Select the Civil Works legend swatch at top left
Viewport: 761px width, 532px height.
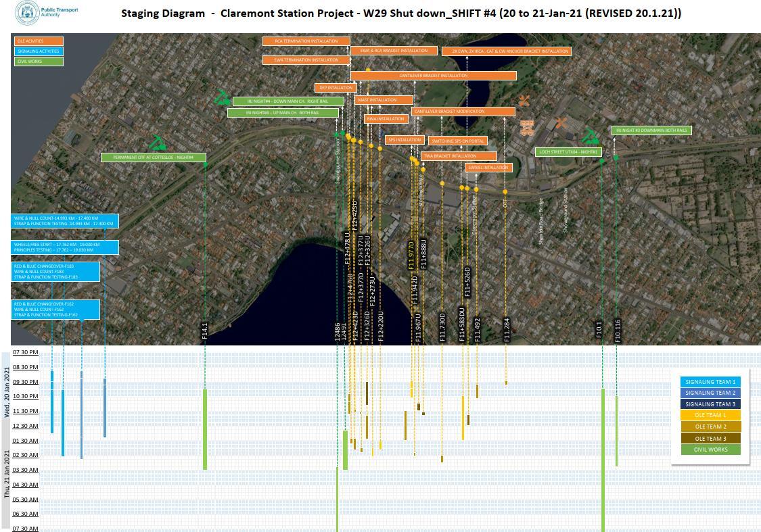coord(39,62)
